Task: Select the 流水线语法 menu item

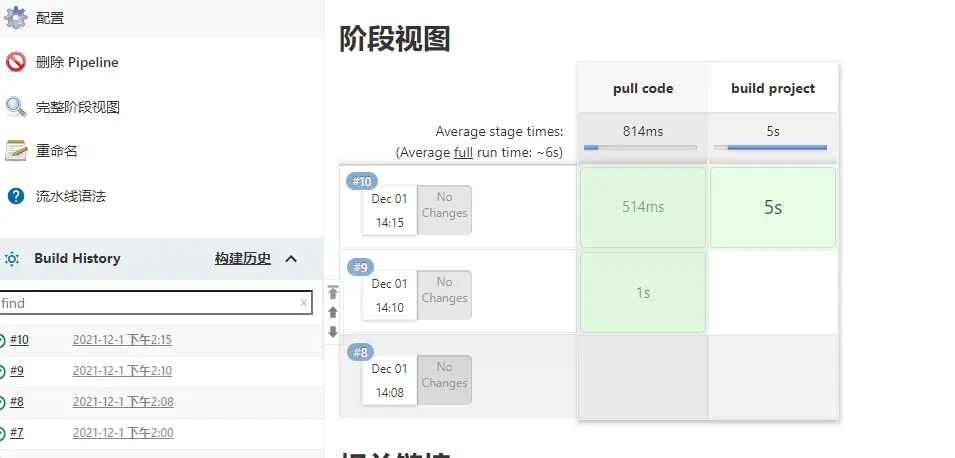Action: point(71,196)
